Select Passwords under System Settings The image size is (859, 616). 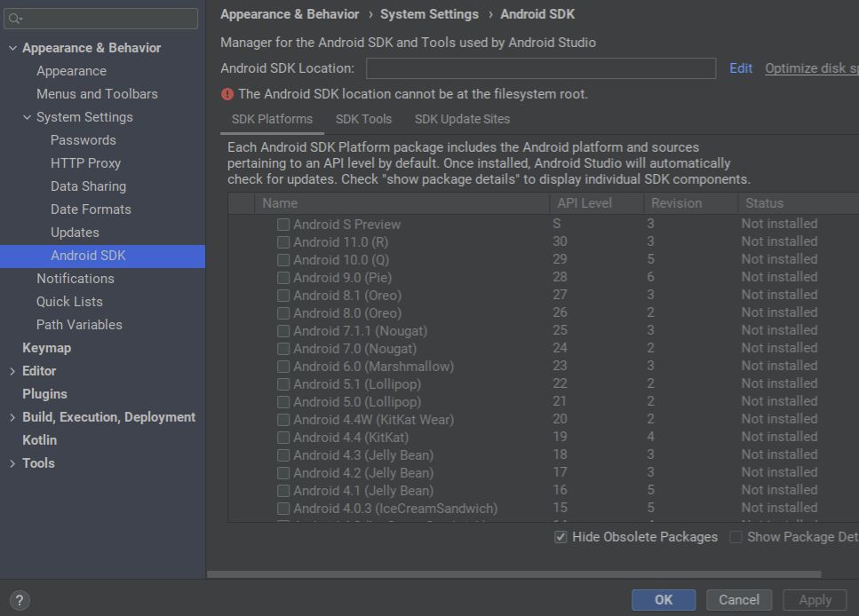coord(84,140)
